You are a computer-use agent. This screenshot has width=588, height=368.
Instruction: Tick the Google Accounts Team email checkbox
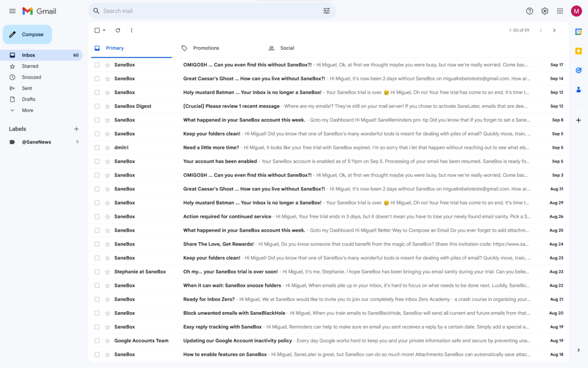click(97, 341)
